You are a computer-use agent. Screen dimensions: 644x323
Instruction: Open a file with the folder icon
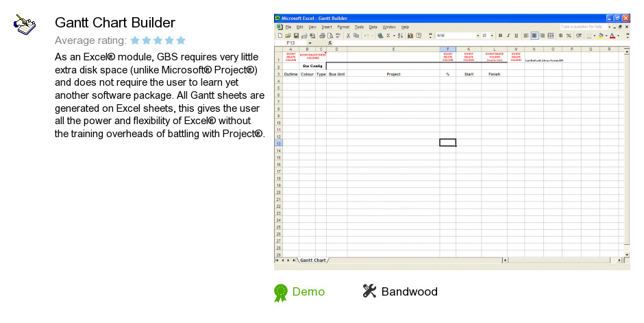(x=288, y=36)
